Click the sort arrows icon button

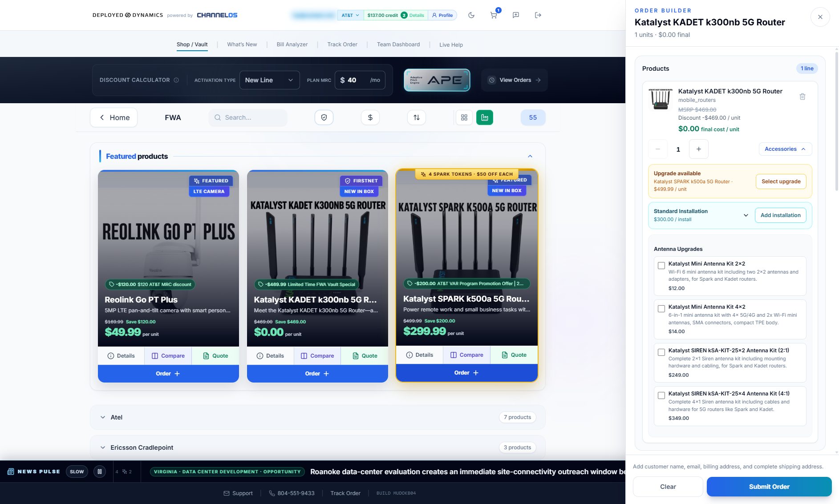pos(417,117)
